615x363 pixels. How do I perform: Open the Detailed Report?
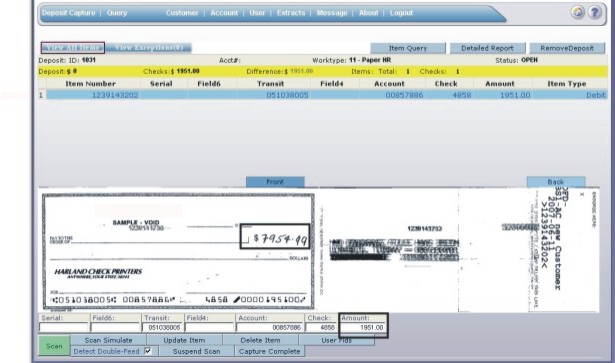[487, 48]
